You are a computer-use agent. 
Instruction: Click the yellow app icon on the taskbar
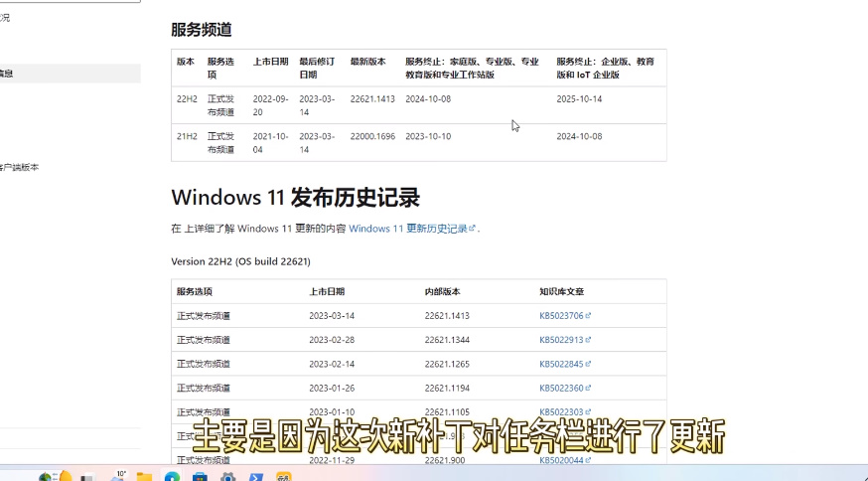pyautogui.click(x=284, y=478)
